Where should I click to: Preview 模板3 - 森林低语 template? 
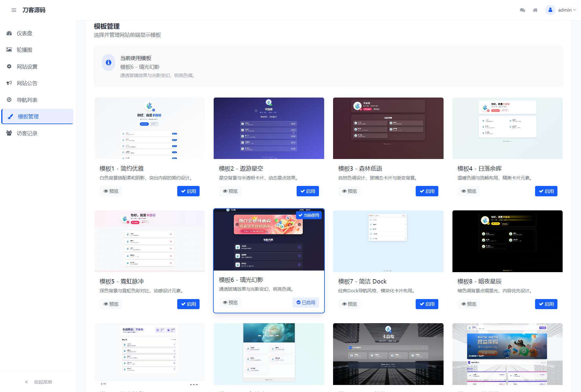(349, 191)
